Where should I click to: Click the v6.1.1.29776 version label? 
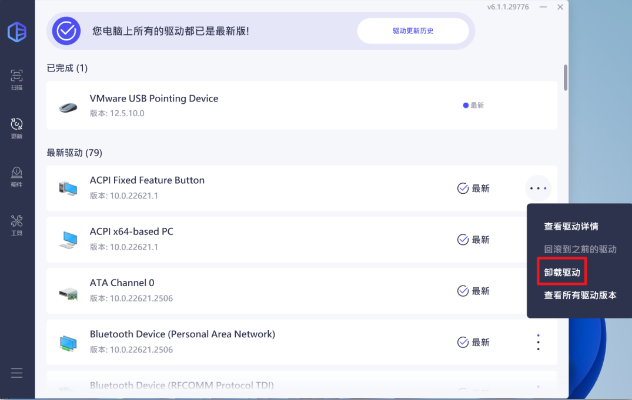click(508, 7)
